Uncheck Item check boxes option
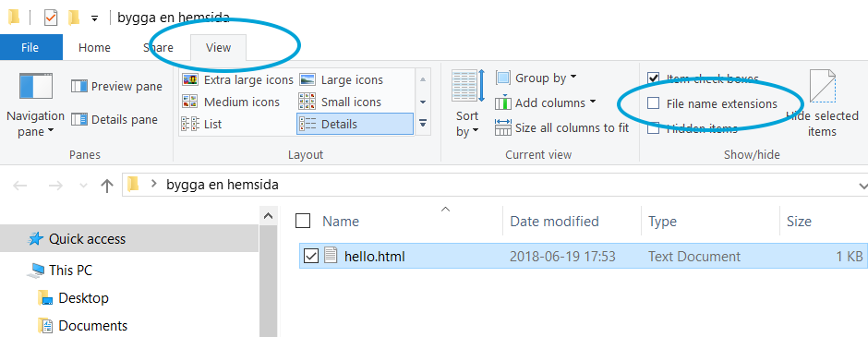Viewport: 868px width, 337px height. tap(654, 78)
